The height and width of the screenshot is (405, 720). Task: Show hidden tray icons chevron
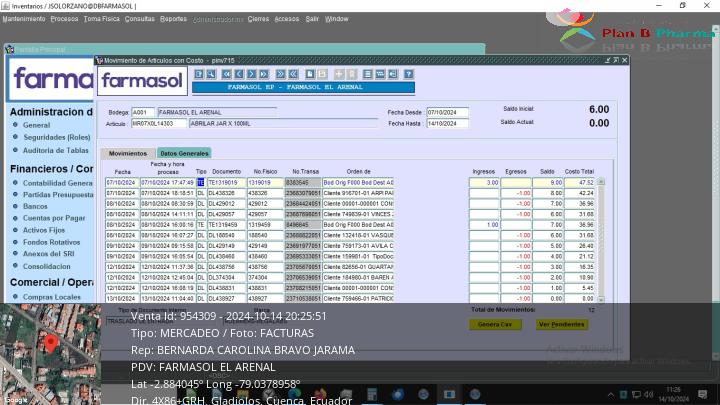click(611, 394)
